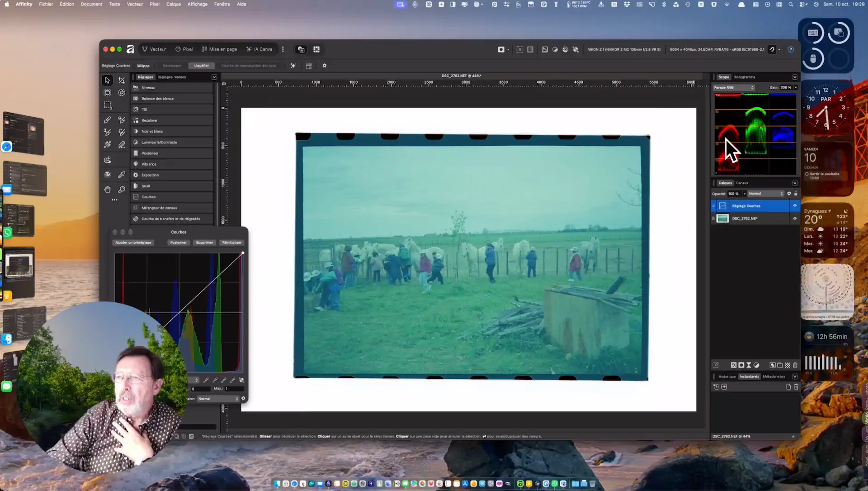Image resolution: width=868 pixels, height=491 pixels.
Task: Open the Niveaux adjustment
Action: click(172, 88)
